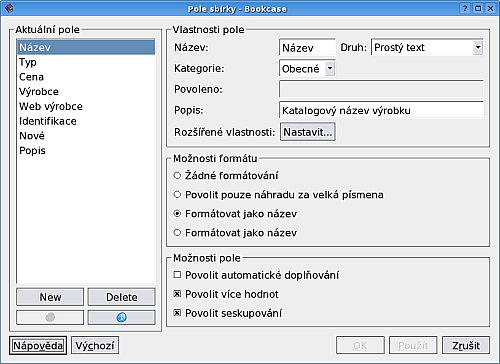Screen dimensions: 500x364
Task: Select Výrobce in the field list
Action: [86, 91]
